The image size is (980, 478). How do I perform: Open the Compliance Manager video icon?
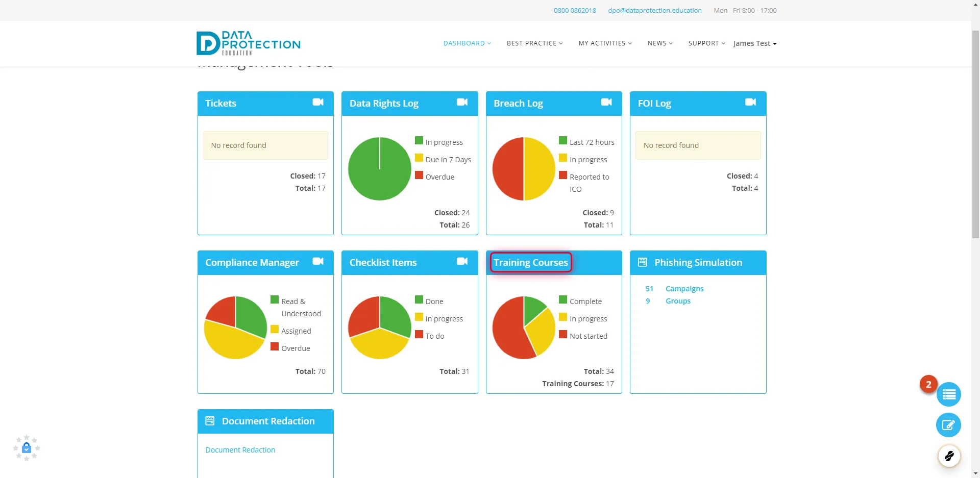click(x=318, y=261)
